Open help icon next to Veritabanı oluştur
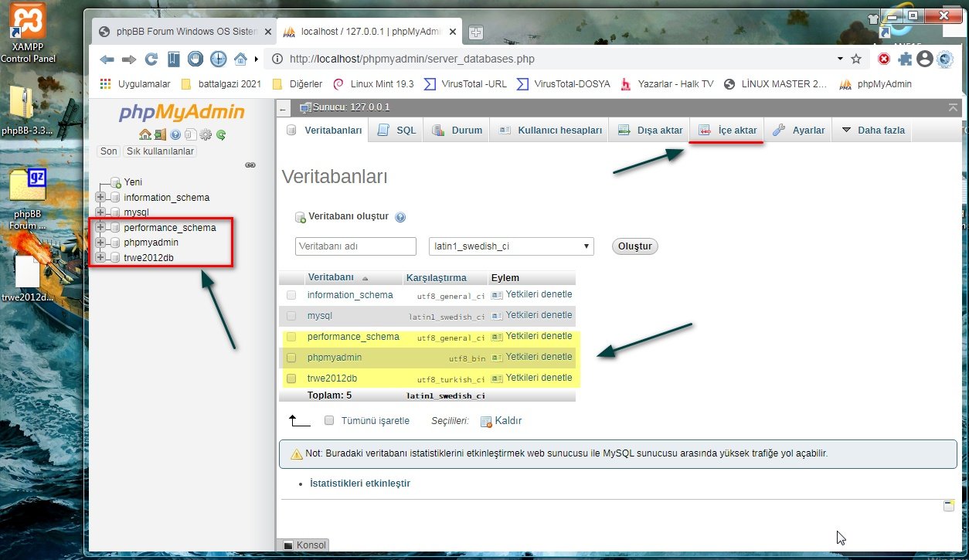 [400, 217]
